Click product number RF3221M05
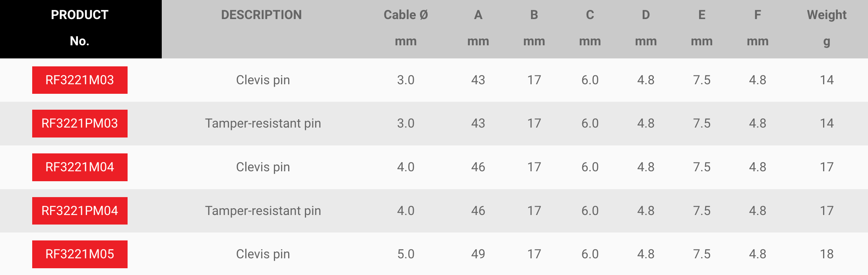The image size is (868, 275). (x=79, y=254)
